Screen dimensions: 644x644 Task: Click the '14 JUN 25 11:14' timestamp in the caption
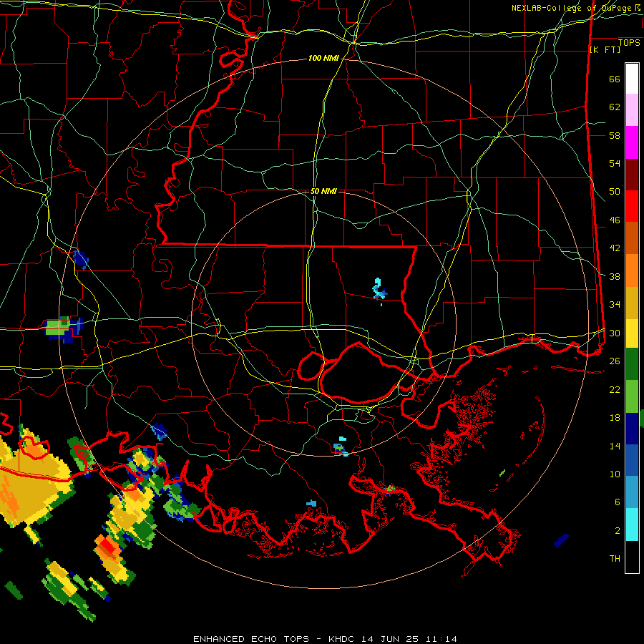(x=409, y=639)
